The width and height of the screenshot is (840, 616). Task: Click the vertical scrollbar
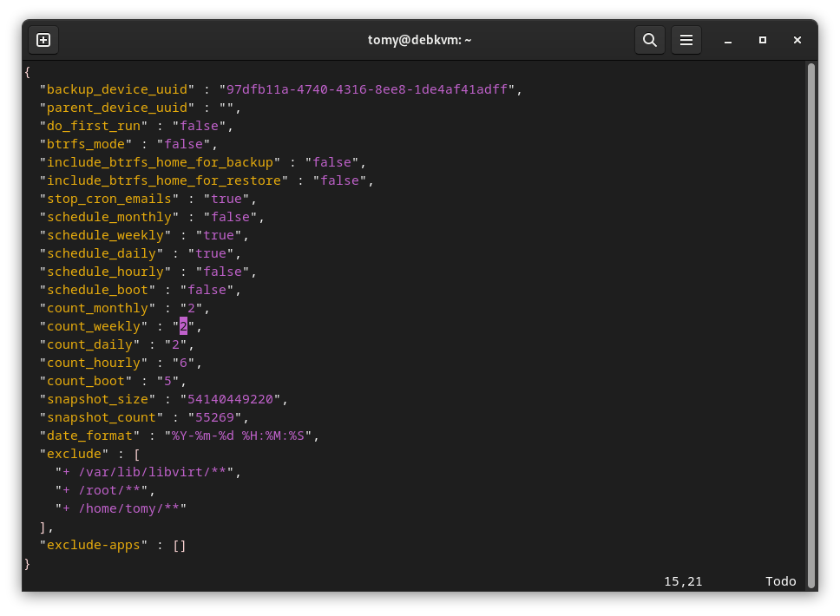[x=810, y=321]
